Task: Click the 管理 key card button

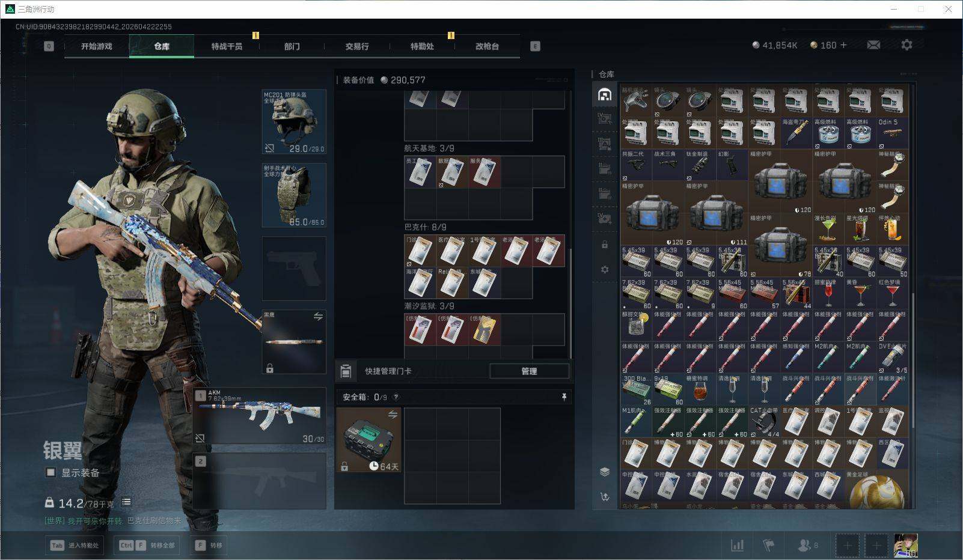Action: (x=529, y=371)
